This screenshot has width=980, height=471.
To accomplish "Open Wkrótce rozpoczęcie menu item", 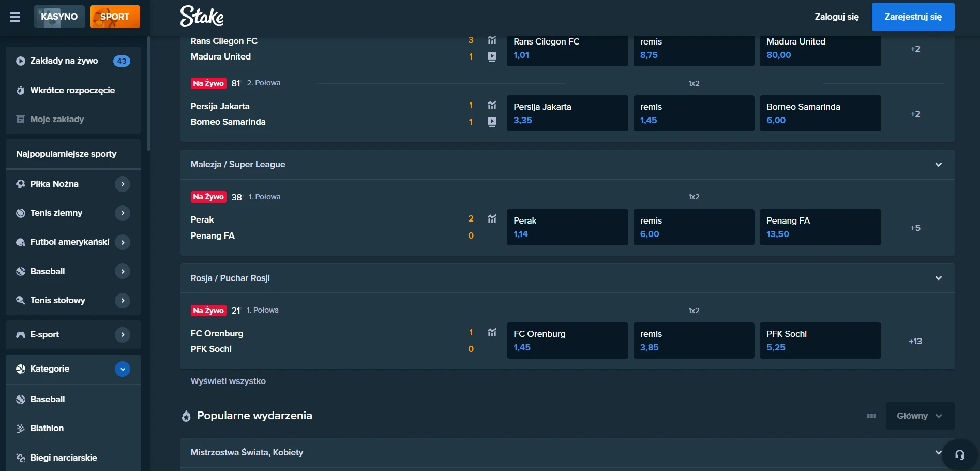I will 73,90.
